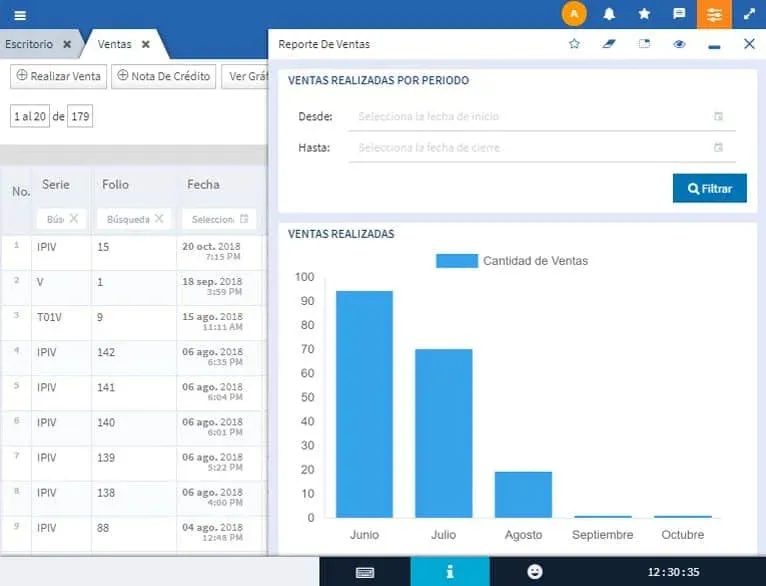The height and width of the screenshot is (586, 766).
Task: Close the Ventas tab
Action: [146, 44]
